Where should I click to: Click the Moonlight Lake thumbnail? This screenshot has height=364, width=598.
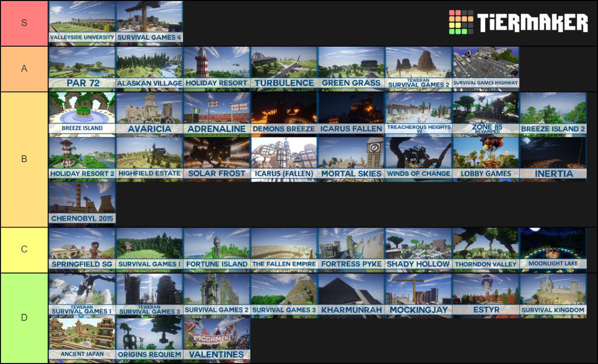click(x=553, y=250)
